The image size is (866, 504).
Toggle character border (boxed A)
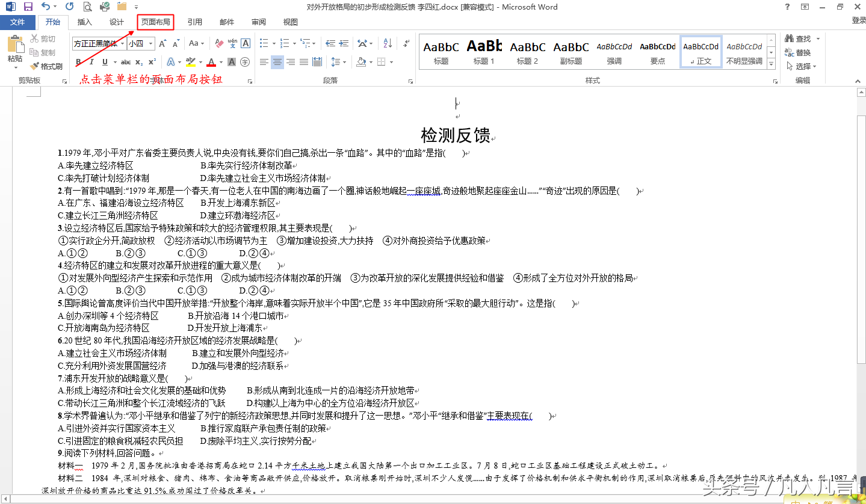(x=246, y=43)
